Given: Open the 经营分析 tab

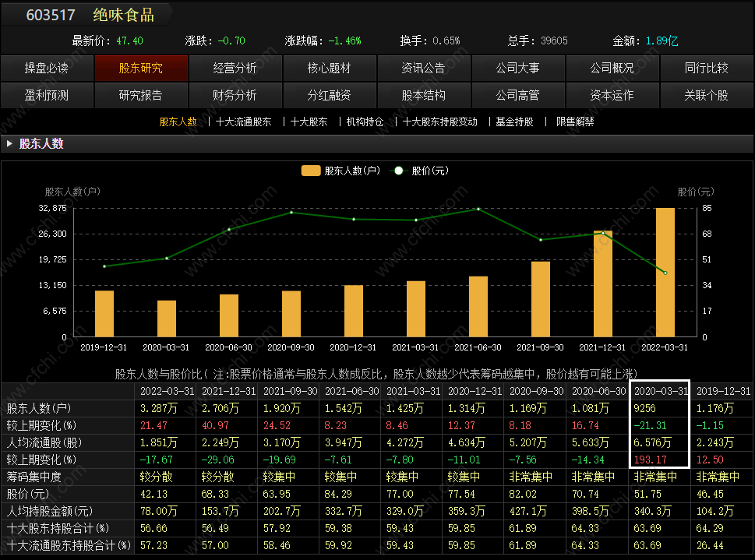Looking at the screenshot, I should tap(235, 68).
